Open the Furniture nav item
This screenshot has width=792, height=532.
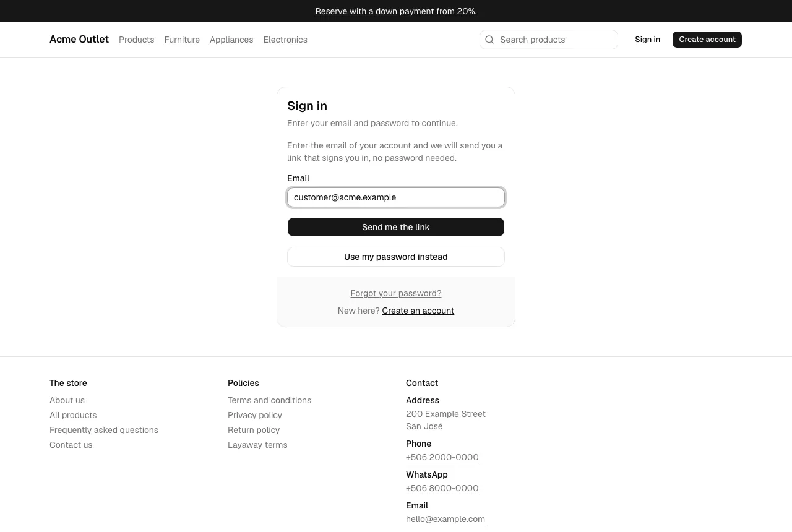click(182, 40)
